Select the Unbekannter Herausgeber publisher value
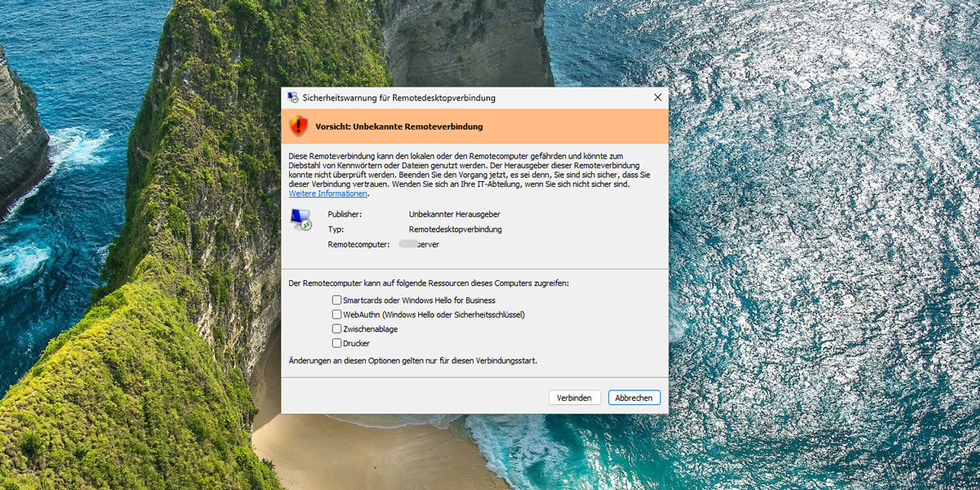Image resolution: width=980 pixels, height=490 pixels. [454, 214]
